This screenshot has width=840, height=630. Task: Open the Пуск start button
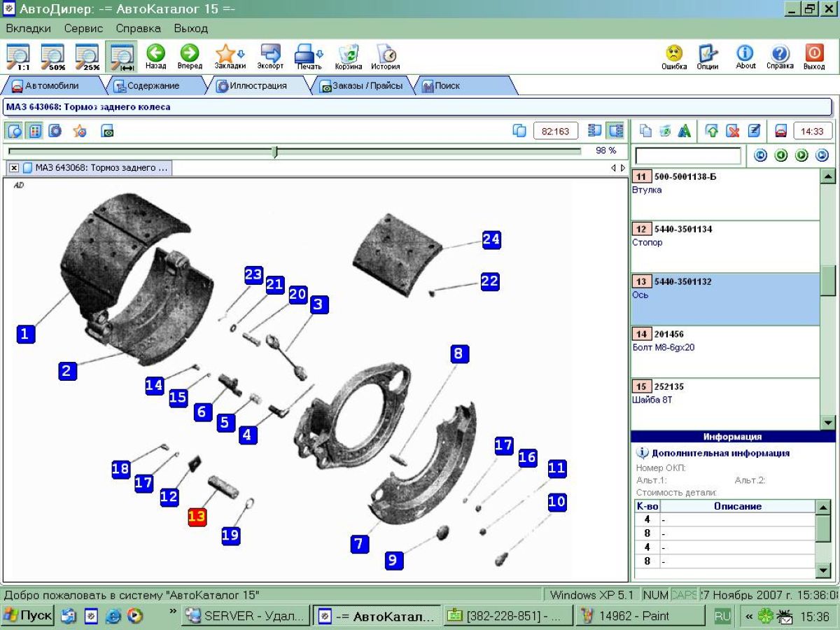coord(27,616)
